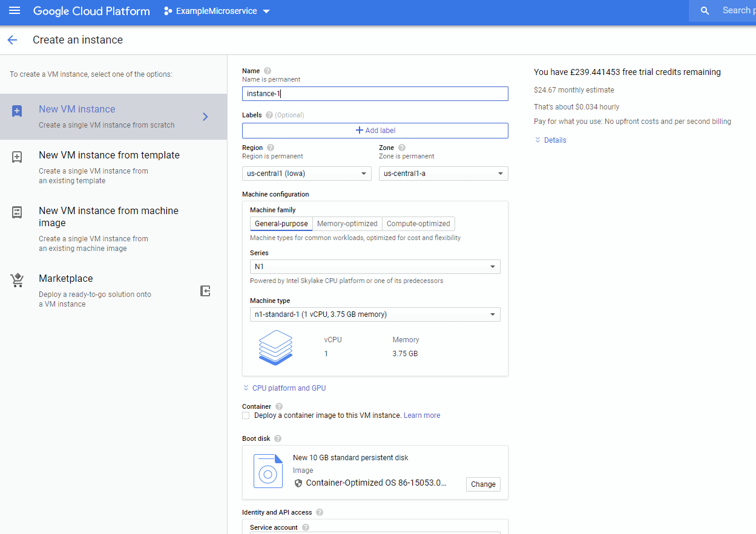Viewport: 756px width, 534px height.
Task: Open Marketplace via its storefront icon
Action: (x=16, y=280)
